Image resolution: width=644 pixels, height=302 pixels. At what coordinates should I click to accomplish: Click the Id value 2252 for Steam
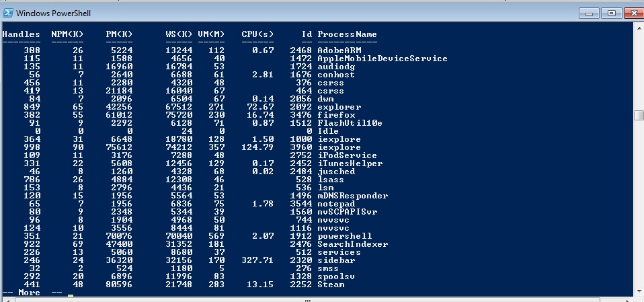pyautogui.click(x=301, y=285)
